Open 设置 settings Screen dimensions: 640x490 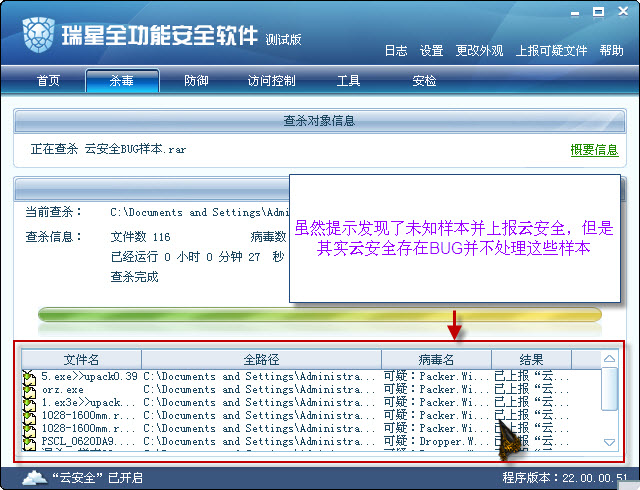click(431, 51)
